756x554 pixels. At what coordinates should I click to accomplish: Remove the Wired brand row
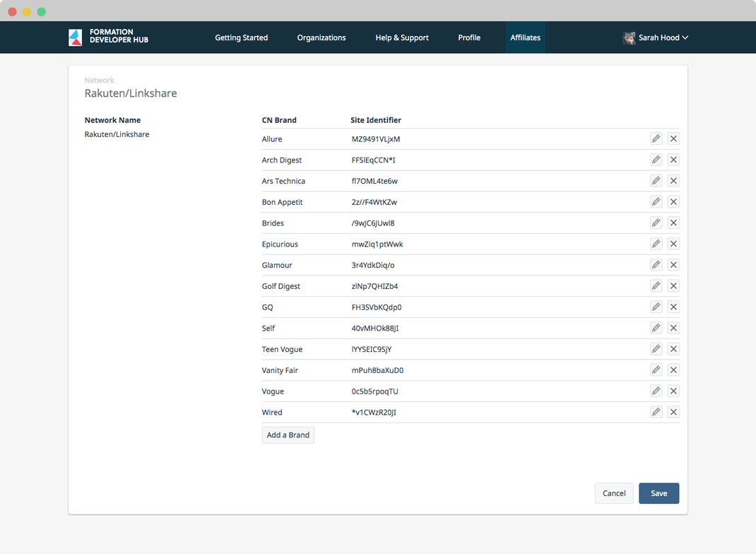[x=673, y=412]
